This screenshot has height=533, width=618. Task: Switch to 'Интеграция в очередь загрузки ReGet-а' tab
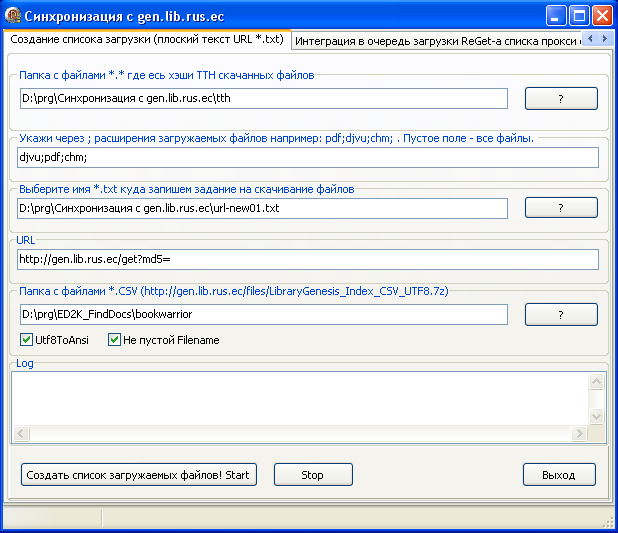point(435,39)
